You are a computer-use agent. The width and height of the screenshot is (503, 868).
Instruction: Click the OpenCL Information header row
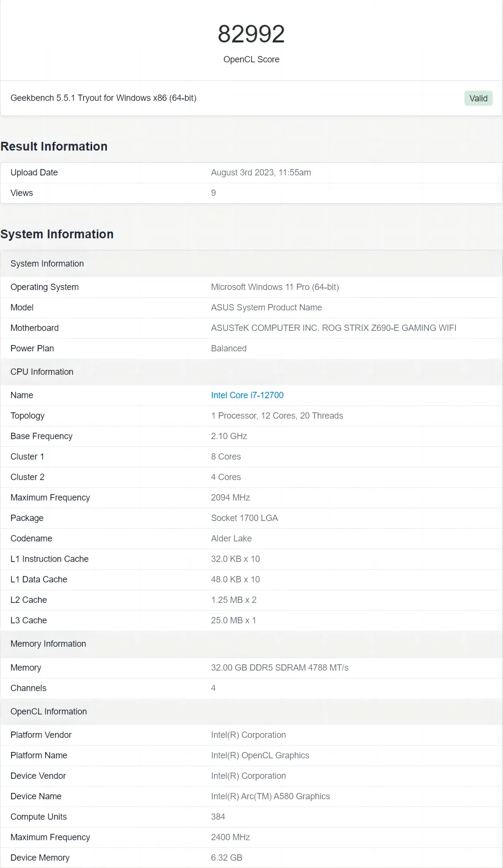(x=251, y=711)
